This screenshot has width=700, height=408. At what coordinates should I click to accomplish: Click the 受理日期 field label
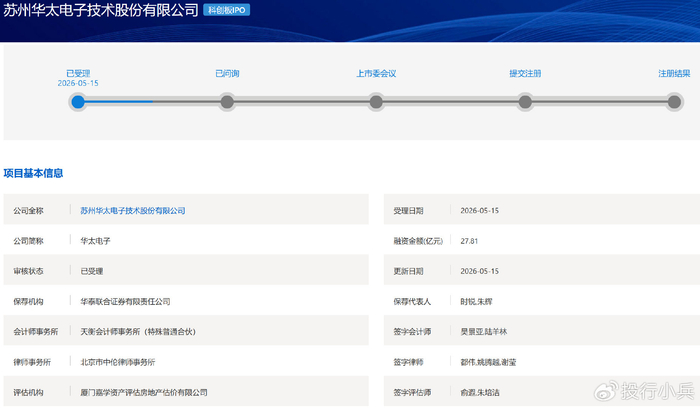coord(408,210)
